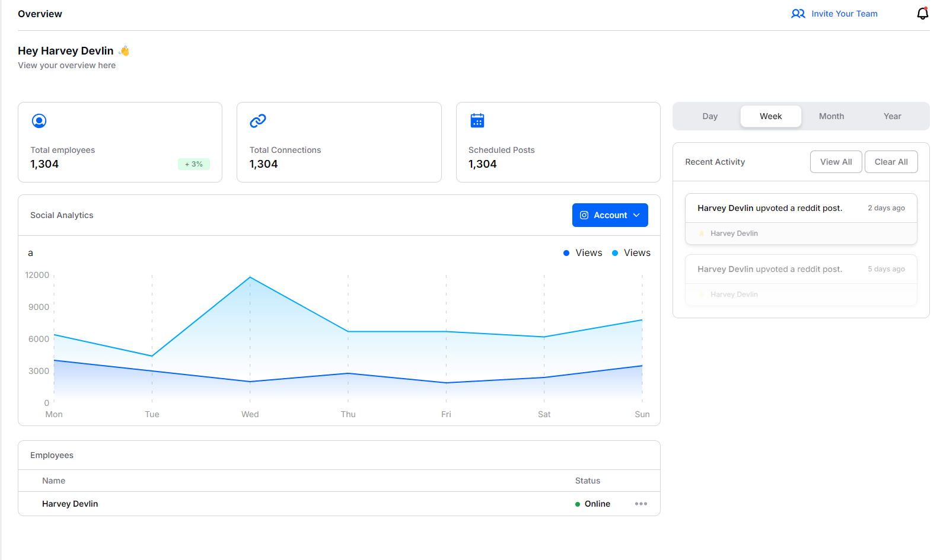Open the Account button in Social Analytics
This screenshot has width=940, height=560.
[x=610, y=215]
